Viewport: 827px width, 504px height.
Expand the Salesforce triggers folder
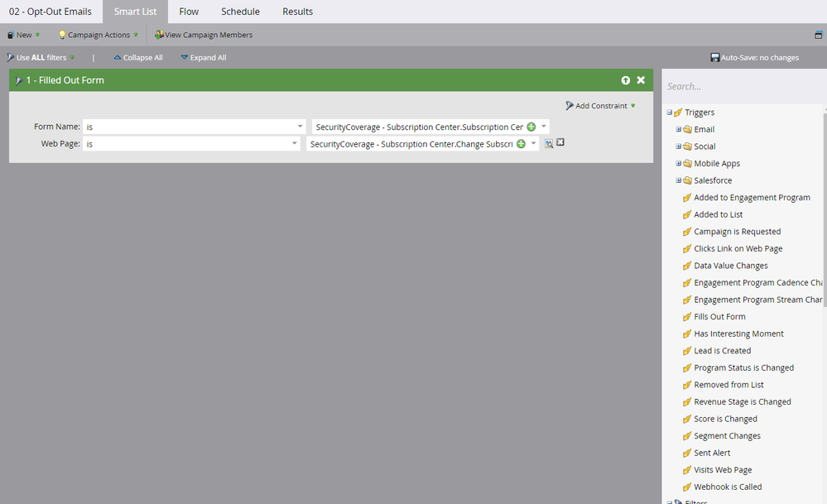(679, 180)
